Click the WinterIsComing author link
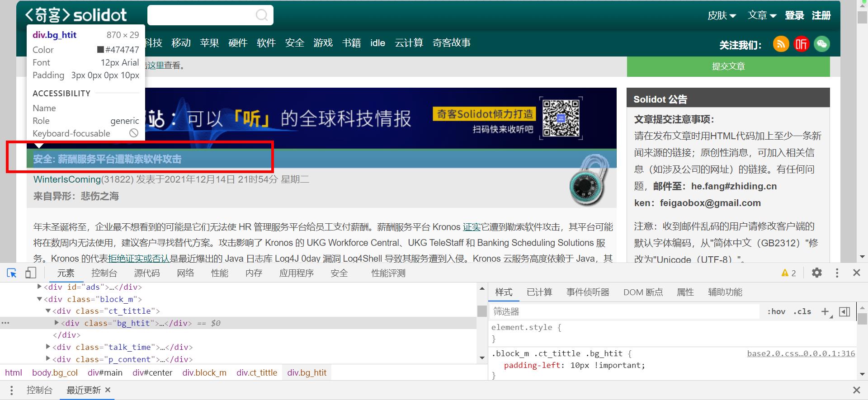The height and width of the screenshot is (400, 868). point(67,179)
